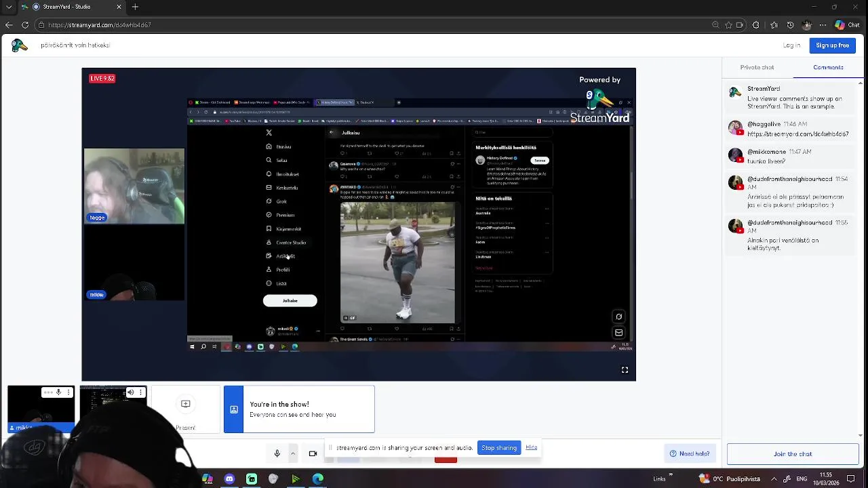Click the comments scrollbar down arrow
The image size is (868, 488).
pyautogui.click(x=861, y=435)
